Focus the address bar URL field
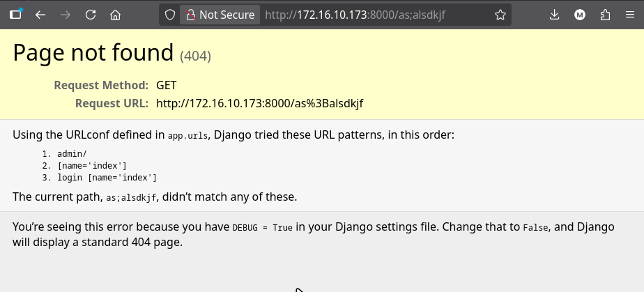Screen dimensions: 644x292 (x=376, y=15)
